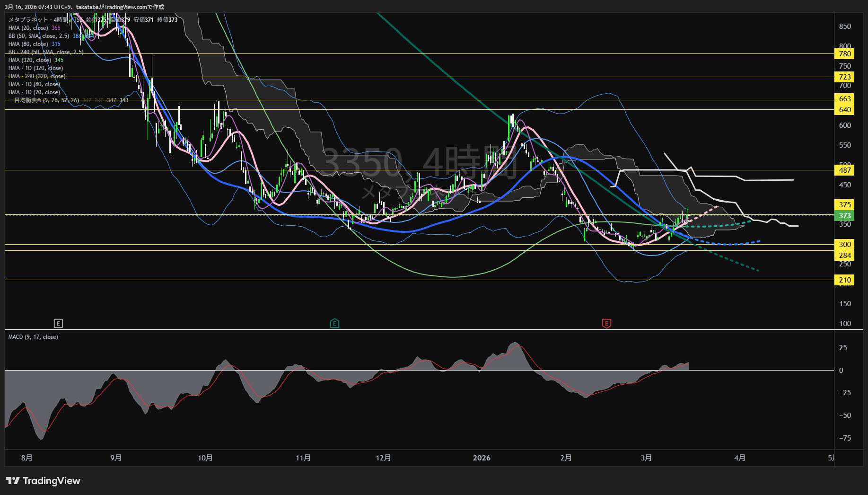Click the TradingView logo at the bottom
This screenshot has width=868, height=495.
click(x=43, y=481)
